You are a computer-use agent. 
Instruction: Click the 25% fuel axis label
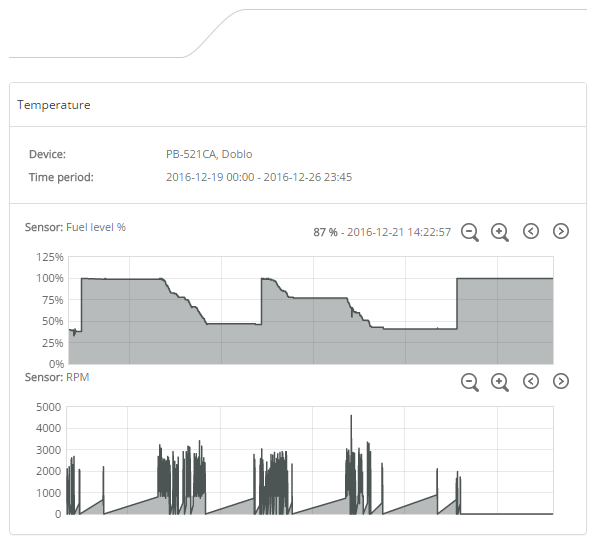pos(53,343)
